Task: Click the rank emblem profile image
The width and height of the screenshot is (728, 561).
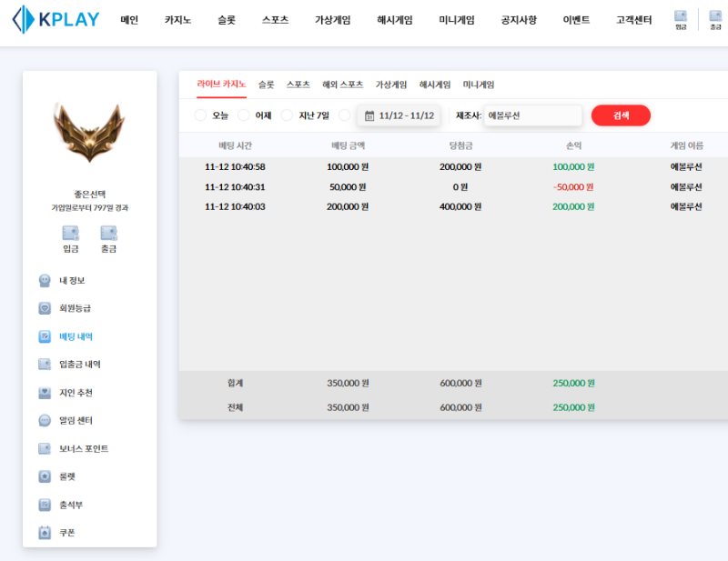Action: click(89, 132)
